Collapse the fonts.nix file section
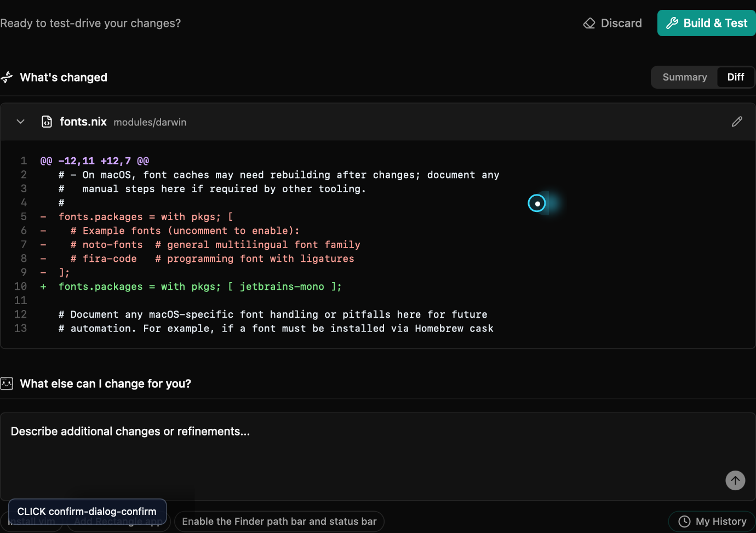 pyautogui.click(x=21, y=122)
